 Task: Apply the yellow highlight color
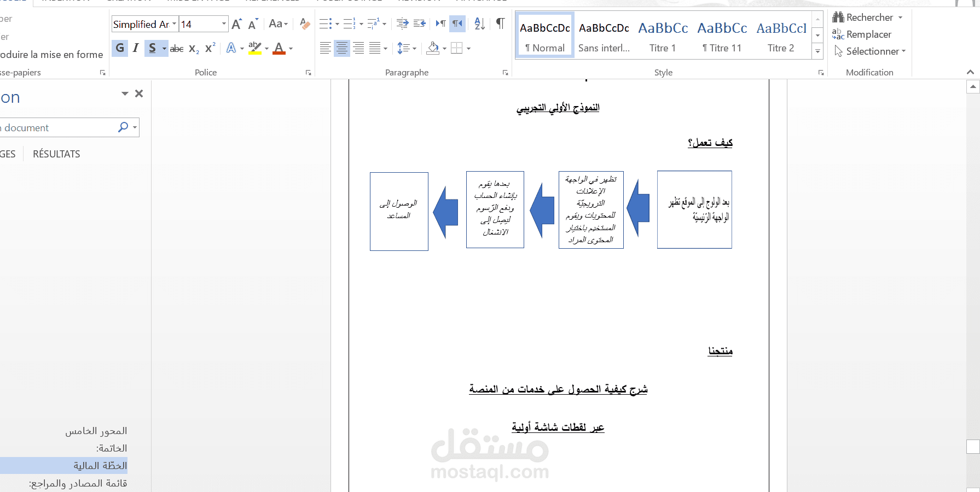click(255, 48)
